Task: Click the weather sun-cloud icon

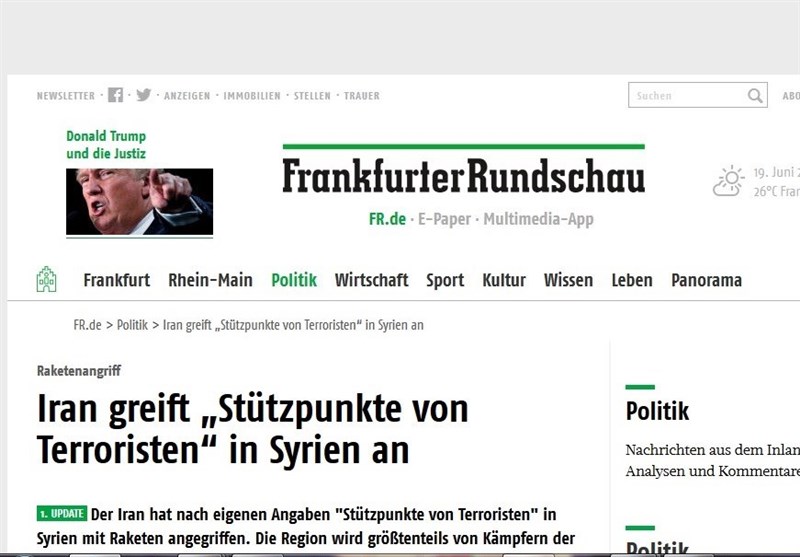Action: point(729,181)
